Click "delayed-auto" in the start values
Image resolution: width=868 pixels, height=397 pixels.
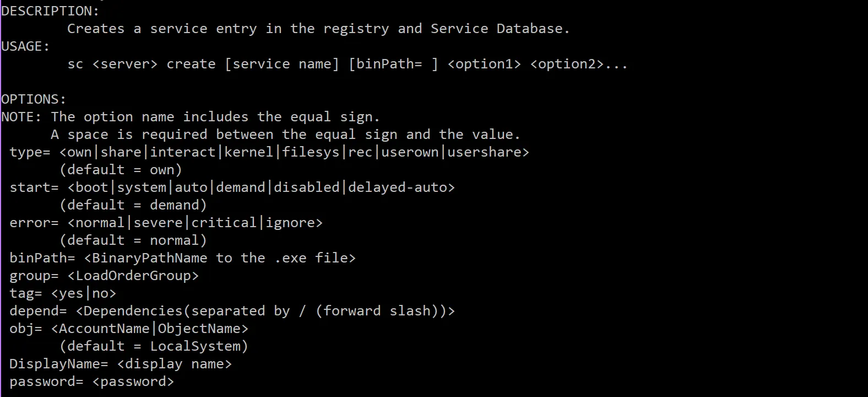click(397, 187)
